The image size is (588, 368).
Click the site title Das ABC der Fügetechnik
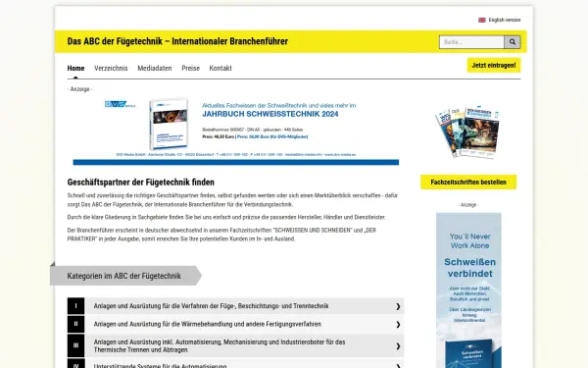pyautogui.click(x=177, y=41)
